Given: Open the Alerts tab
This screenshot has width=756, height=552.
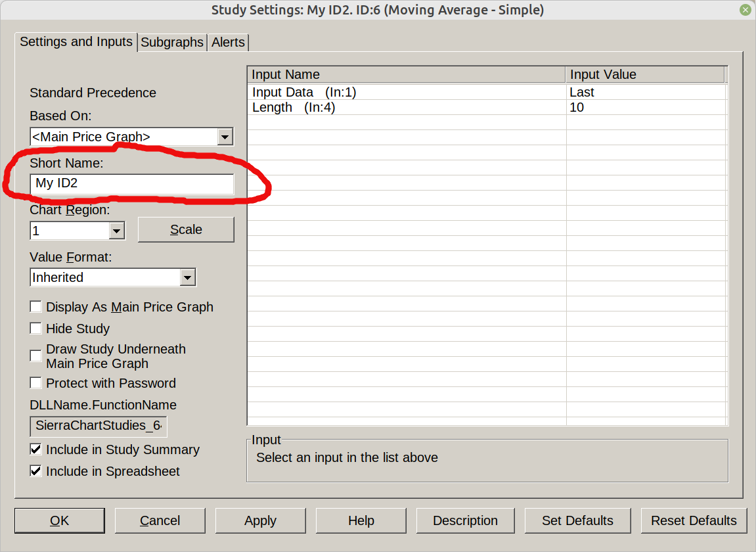Looking at the screenshot, I should 228,42.
